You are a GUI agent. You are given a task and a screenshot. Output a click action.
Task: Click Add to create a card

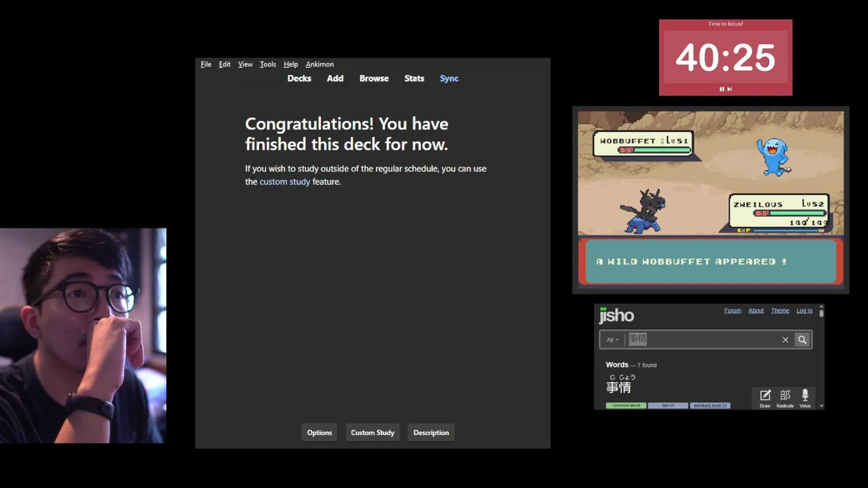(335, 79)
